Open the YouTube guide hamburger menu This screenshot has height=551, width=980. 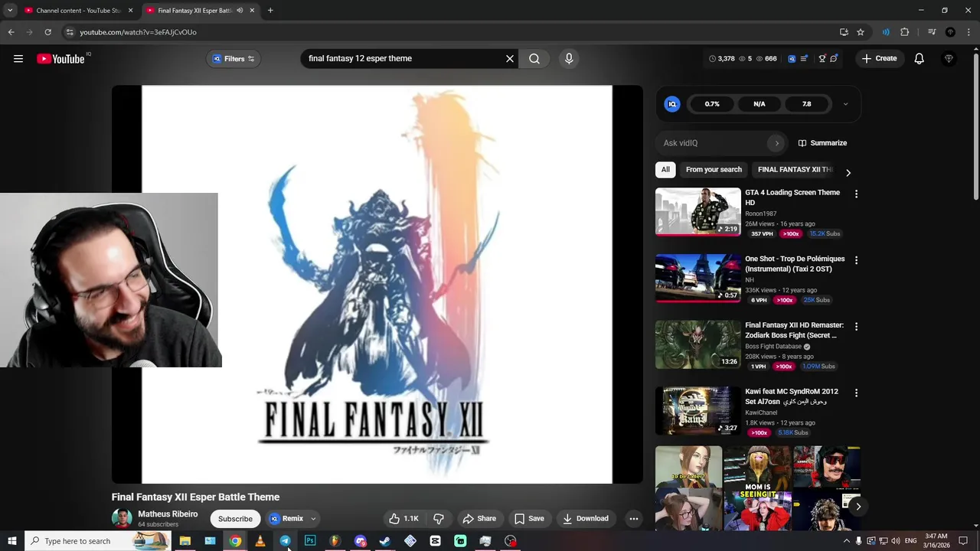[18, 59]
